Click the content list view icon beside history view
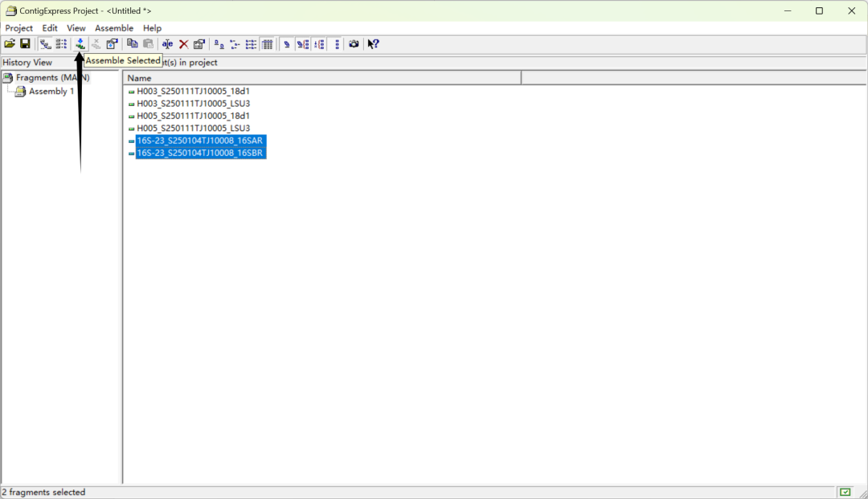The image size is (868, 499). (x=61, y=43)
